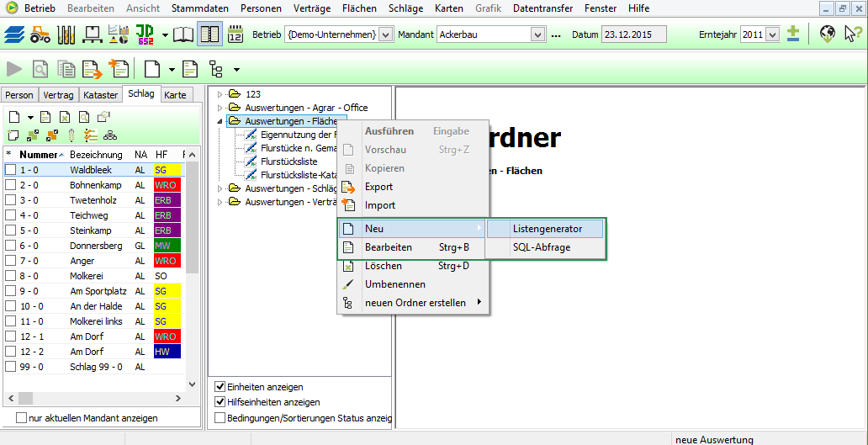Click the context help cursor icon
The width and height of the screenshot is (868, 445).
tap(852, 34)
